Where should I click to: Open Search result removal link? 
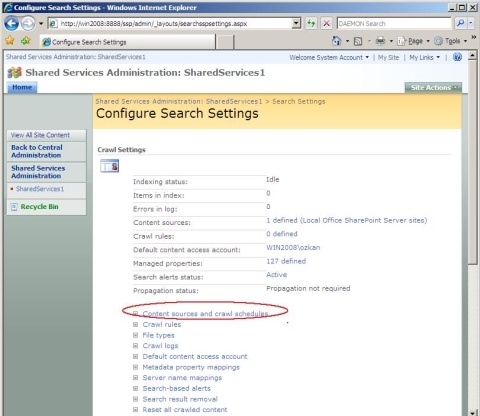[180, 399]
